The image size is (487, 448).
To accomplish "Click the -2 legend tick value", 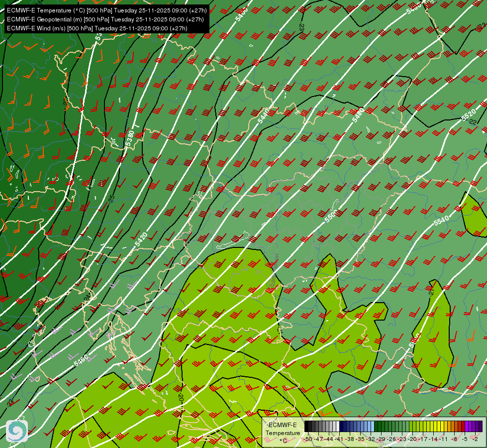I will [x=475, y=439].
